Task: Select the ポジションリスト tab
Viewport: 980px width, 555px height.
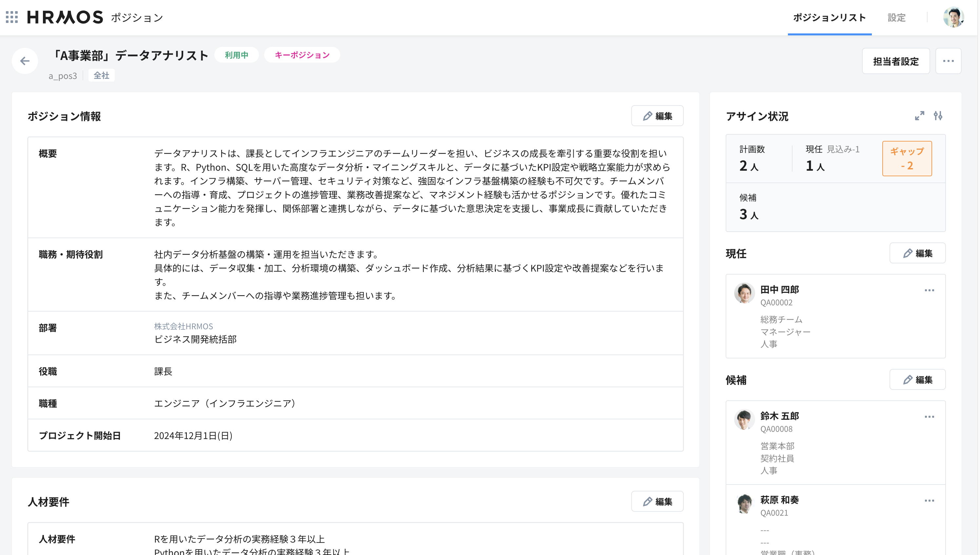Action: [x=829, y=18]
